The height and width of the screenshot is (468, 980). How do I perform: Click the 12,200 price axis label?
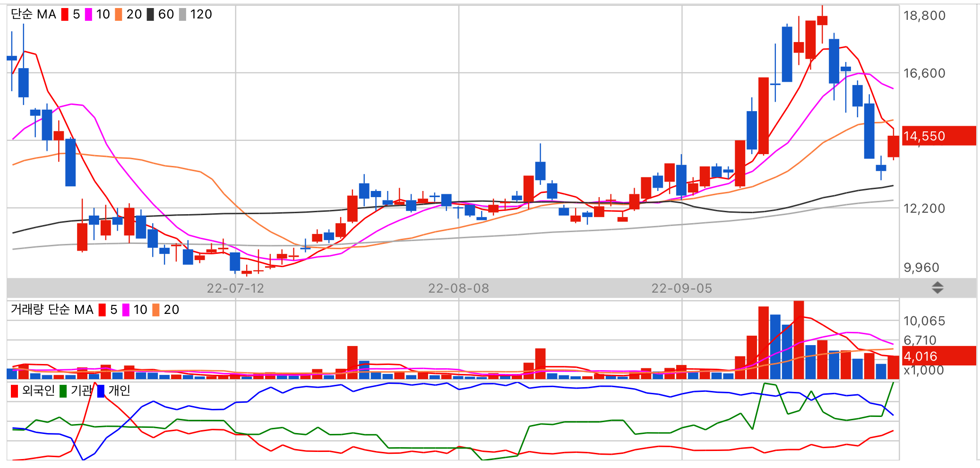pos(924,208)
